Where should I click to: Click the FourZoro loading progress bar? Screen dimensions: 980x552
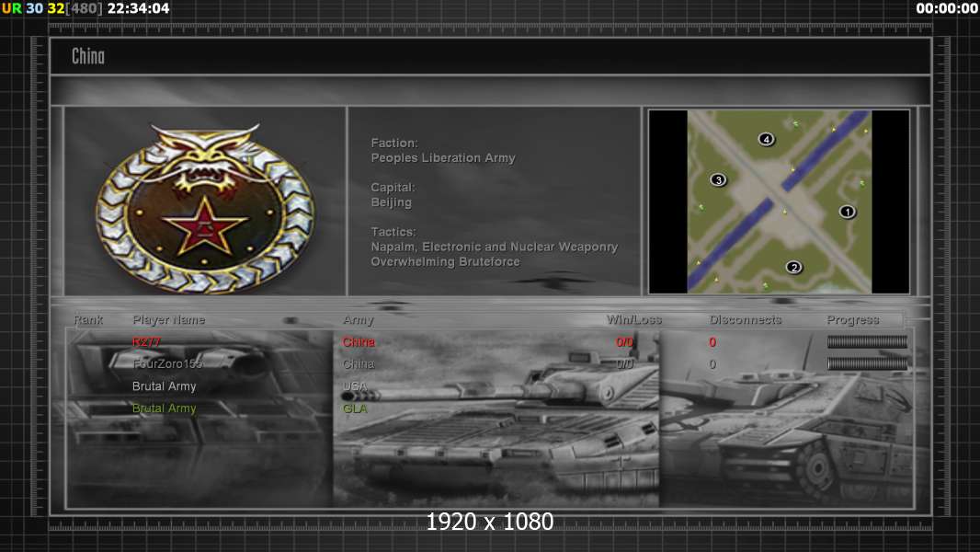(867, 363)
